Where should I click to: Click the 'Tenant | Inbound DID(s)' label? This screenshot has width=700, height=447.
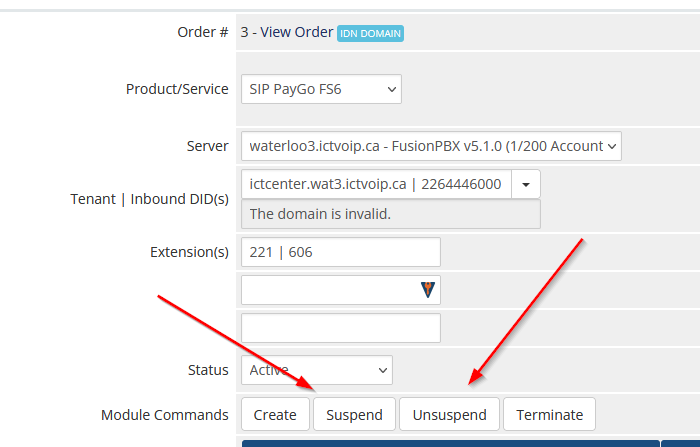point(149,199)
